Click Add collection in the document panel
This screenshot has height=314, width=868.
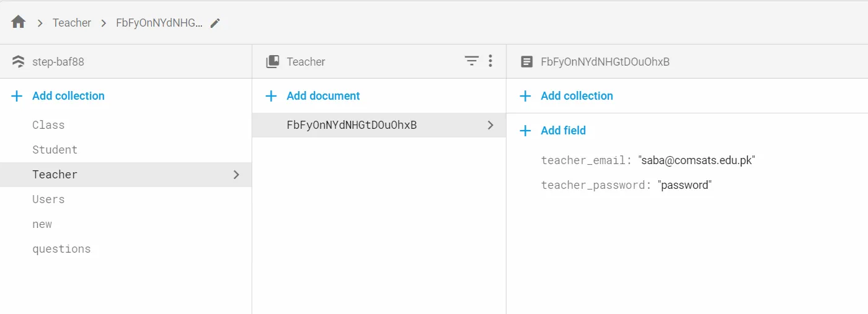pyautogui.click(x=577, y=96)
